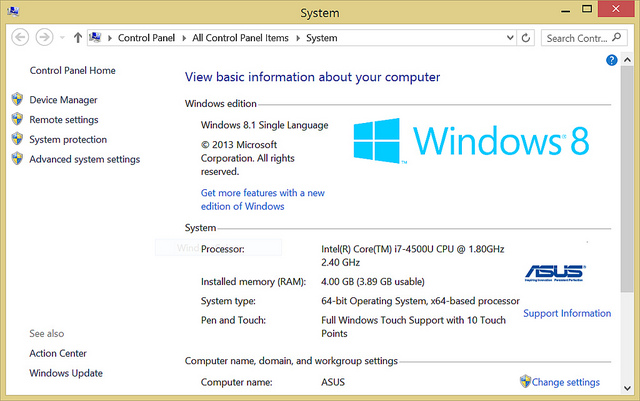Open Advanced system settings link

click(84, 159)
